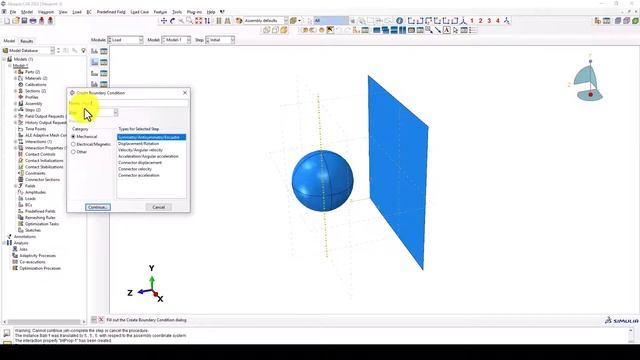Expand the Steps (2) tree node
The height and width of the screenshot is (360, 640).
[x=16, y=110]
